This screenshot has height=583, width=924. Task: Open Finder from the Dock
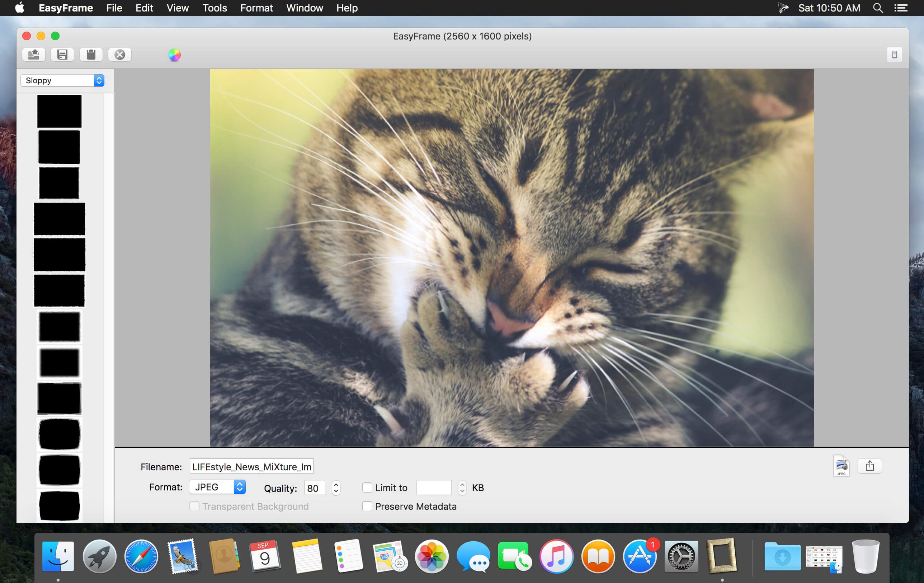[x=58, y=556]
